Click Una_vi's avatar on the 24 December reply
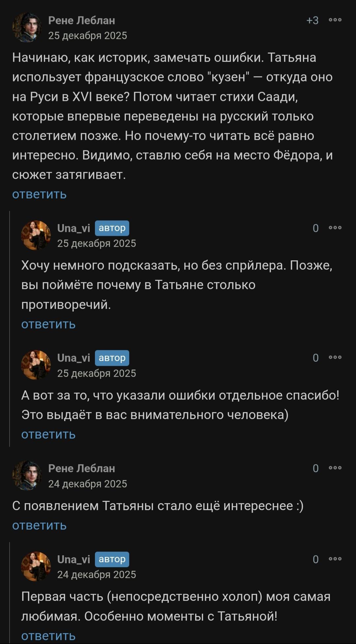 coord(36,566)
